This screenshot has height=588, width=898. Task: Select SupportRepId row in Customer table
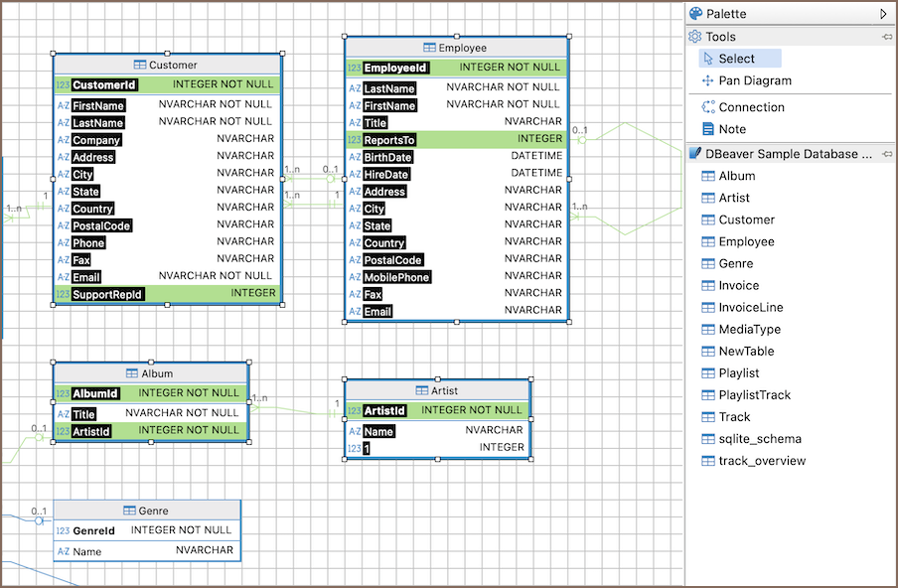click(107, 295)
